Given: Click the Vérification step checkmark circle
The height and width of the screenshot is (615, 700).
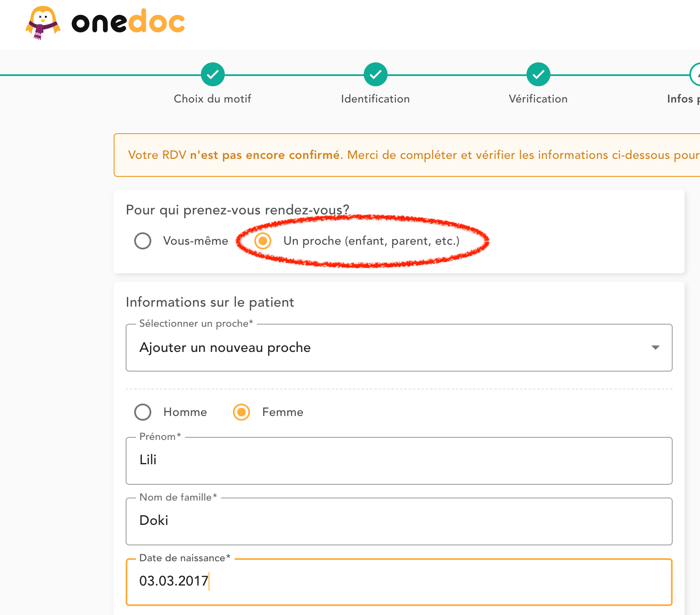Looking at the screenshot, I should [538, 75].
